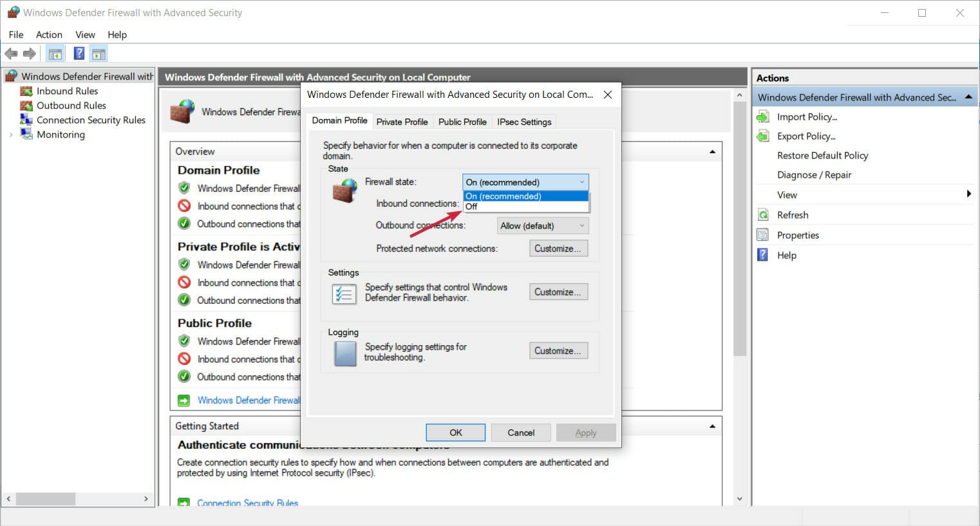Viewport: 980px width, 526px height.
Task: Click tree pane scroll right arrow
Action: click(x=146, y=499)
